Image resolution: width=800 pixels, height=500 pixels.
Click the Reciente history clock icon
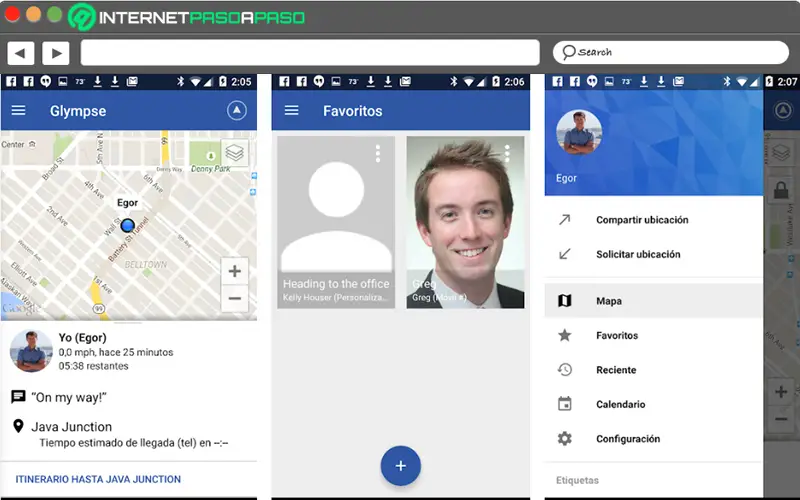pyautogui.click(x=564, y=370)
